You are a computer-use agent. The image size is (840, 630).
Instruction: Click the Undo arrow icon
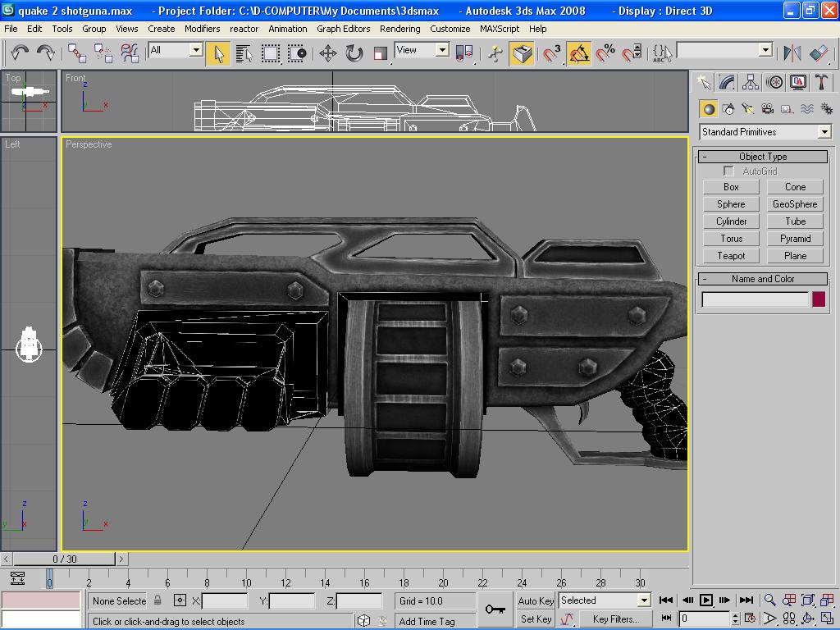pyautogui.click(x=20, y=53)
